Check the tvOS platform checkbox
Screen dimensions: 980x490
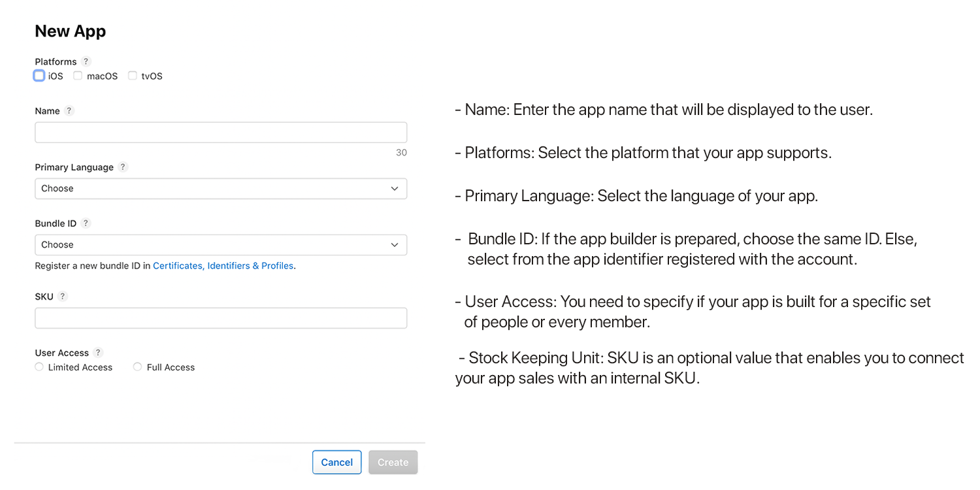click(x=133, y=76)
